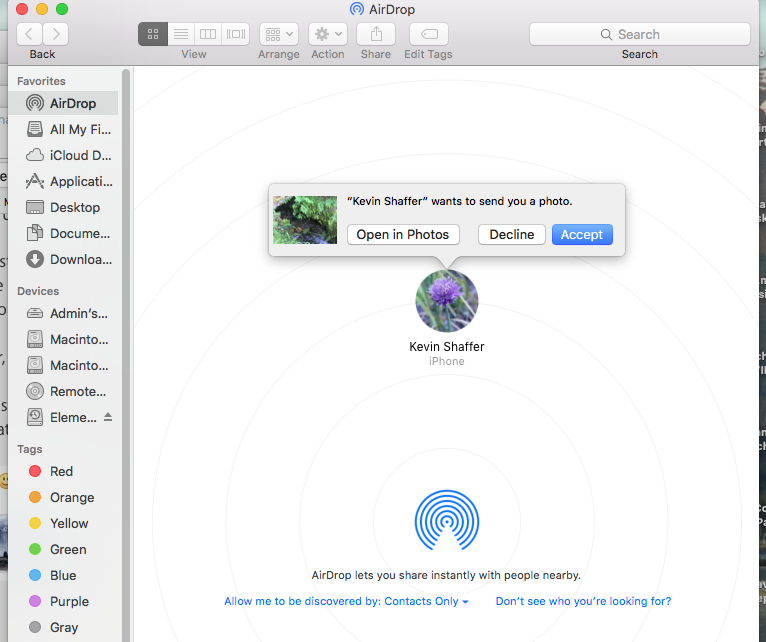Image resolution: width=766 pixels, height=642 pixels.
Task: Switch to Cover Flow view
Action: tap(235, 34)
